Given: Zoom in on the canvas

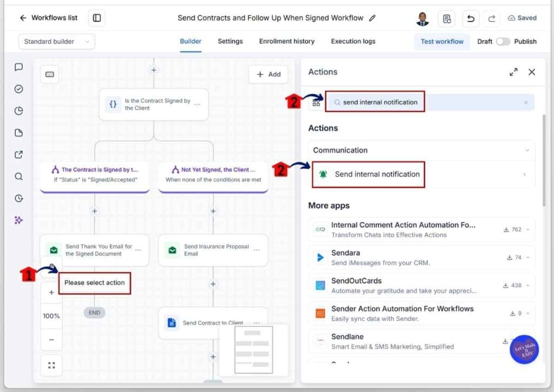Looking at the screenshot, I should pos(51,293).
